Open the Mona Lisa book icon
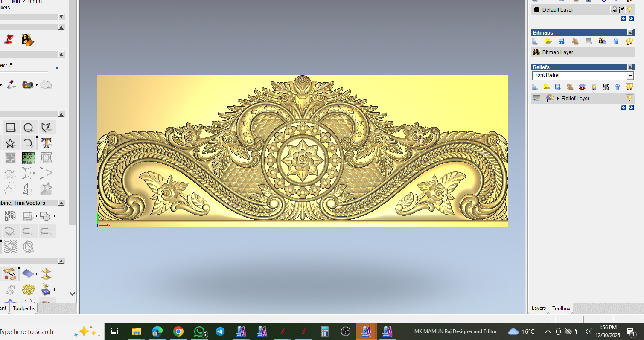This screenshot has width=644, height=340. [27, 40]
